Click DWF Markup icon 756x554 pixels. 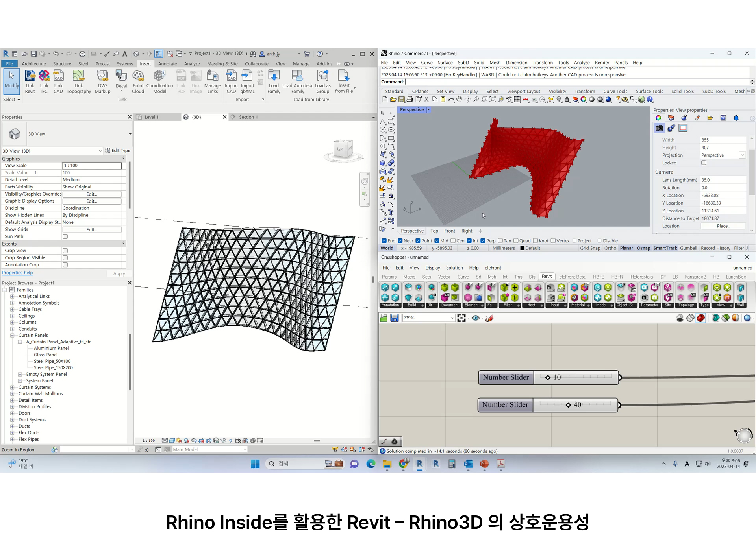[102, 82]
